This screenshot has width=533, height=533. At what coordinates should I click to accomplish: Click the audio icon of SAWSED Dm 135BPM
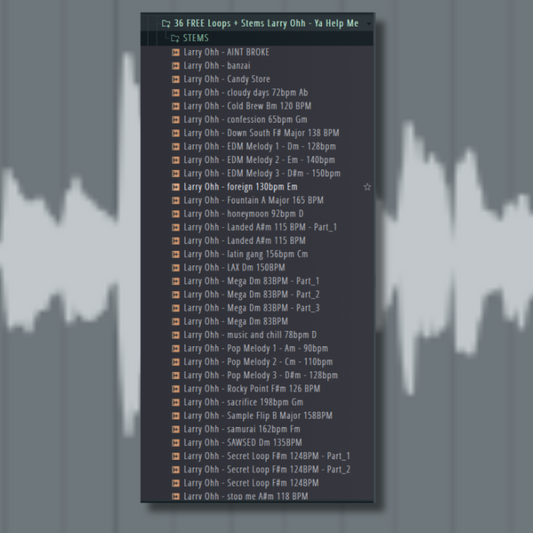(x=175, y=443)
